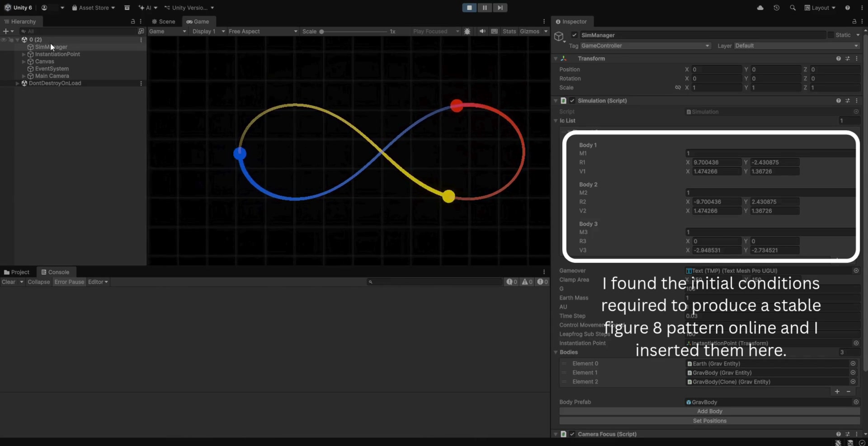Expand the Main Camera object
Viewport: 868px width, 446px height.
(x=24, y=76)
